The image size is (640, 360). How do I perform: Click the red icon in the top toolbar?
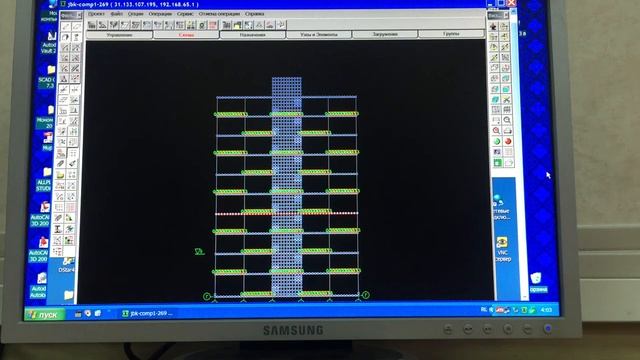tap(213, 25)
